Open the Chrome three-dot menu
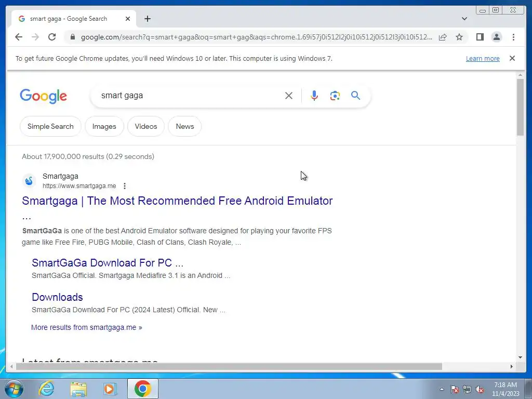Image resolution: width=532 pixels, height=399 pixels. (513, 37)
